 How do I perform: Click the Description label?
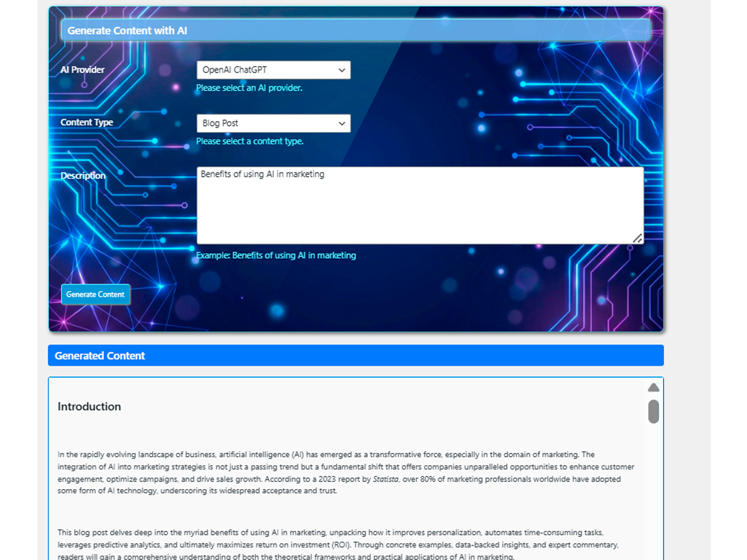click(83, 175)
